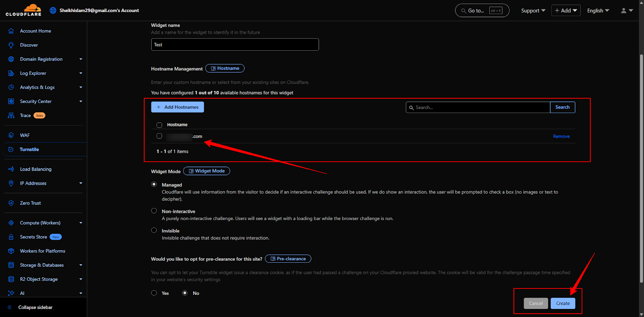Choose No for pre-clearance
Screen dimensions: 644x317
pos(185,293)
